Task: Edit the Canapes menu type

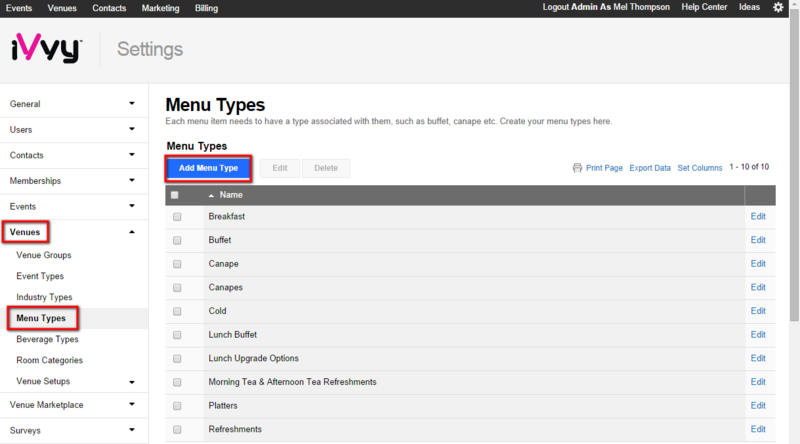Action: tap(758, 287)
